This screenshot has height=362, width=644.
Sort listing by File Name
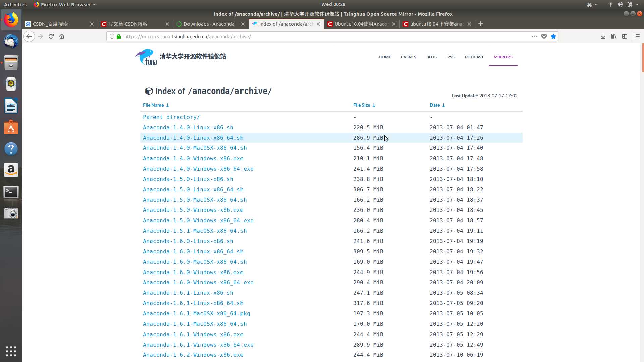pos(156,105)
